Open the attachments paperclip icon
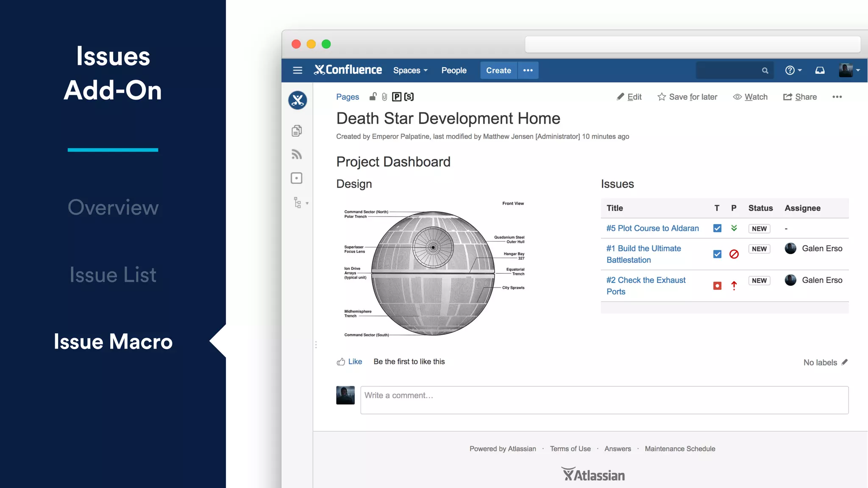Viewport: 868px width, 488px height. (384, 97)
